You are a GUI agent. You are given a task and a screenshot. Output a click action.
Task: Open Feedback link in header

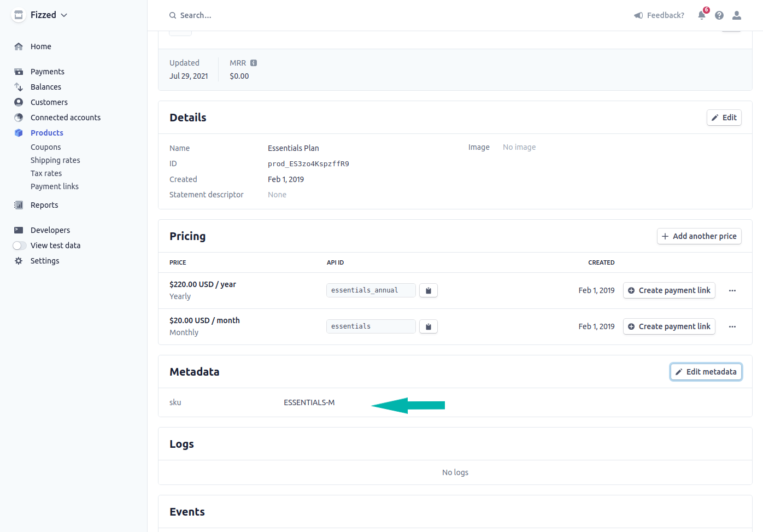coord(659,15)
